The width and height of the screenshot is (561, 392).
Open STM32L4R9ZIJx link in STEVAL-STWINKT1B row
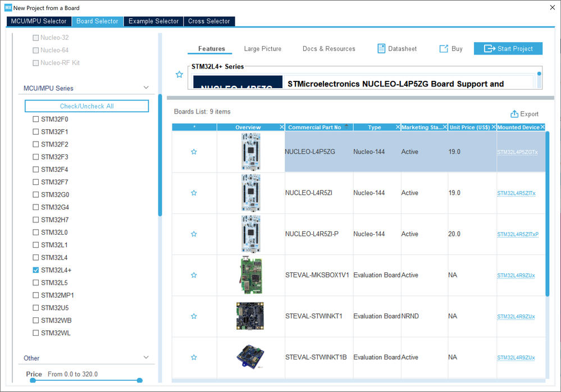[x=516, y=358]
